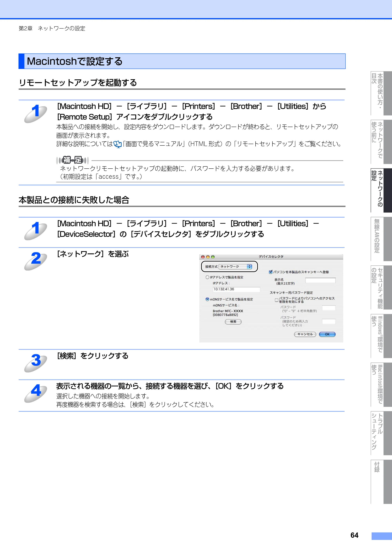Jump to the セキュリティ機能の設定 side tab
The width and height of the screenshot is (392, 555).
(381, 287)
